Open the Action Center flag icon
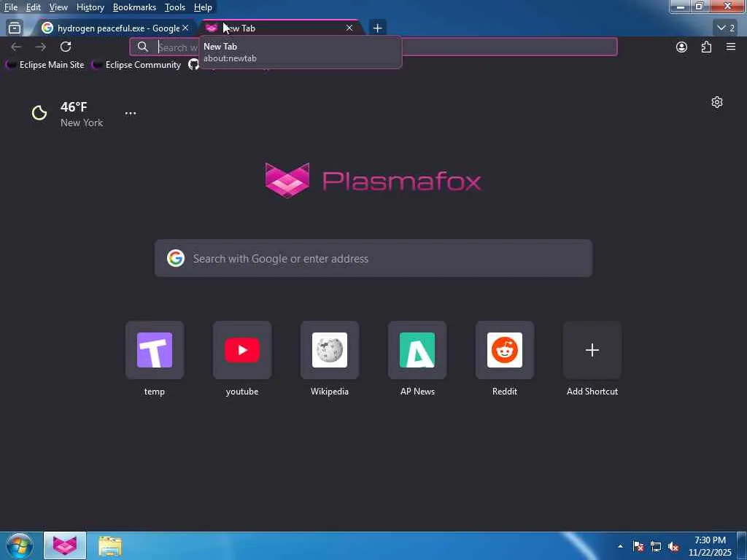This screenshot has height=560, width=747. point(638,546)
